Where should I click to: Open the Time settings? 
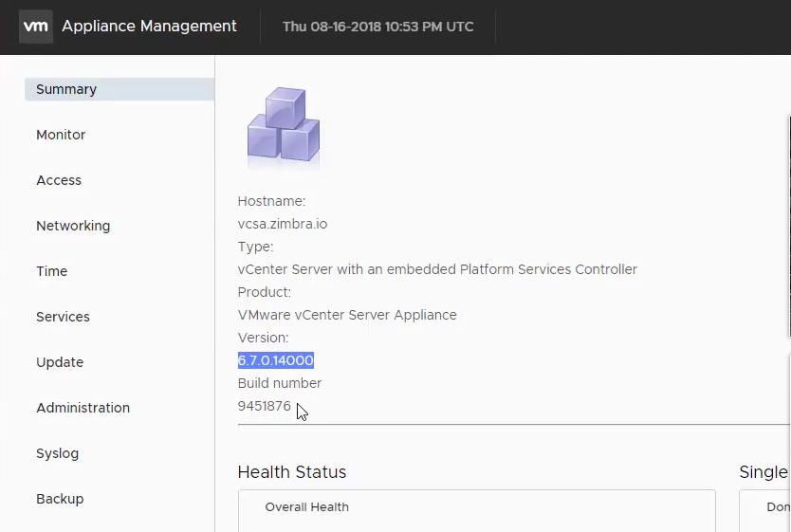coord(51,271)
